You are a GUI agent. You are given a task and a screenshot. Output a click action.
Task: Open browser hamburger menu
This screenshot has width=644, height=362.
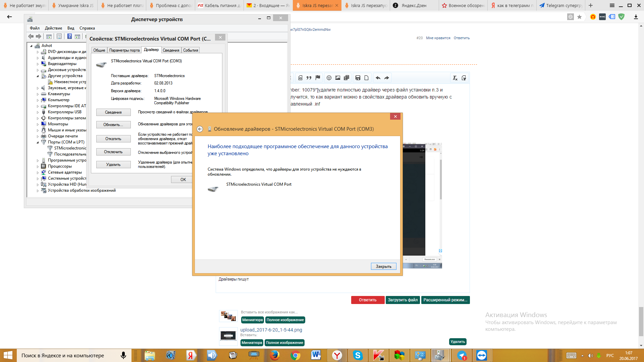coord(612,5)
